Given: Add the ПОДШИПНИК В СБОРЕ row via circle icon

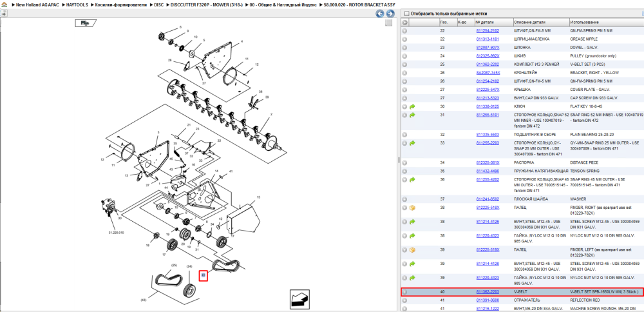Looking at the screenshot, I should (404, 135).
